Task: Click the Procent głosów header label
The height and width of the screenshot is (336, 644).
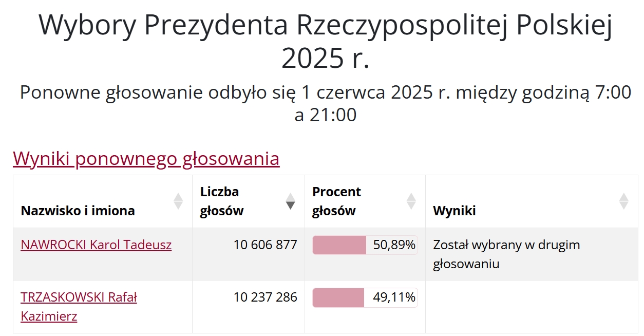Action: pyautogui.click(x=336, y=201)
